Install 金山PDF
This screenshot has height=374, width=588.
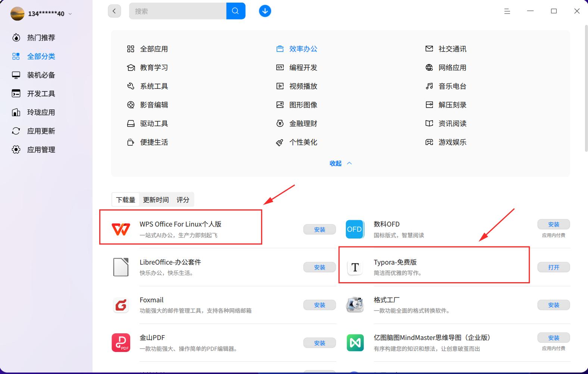(319, 343)
